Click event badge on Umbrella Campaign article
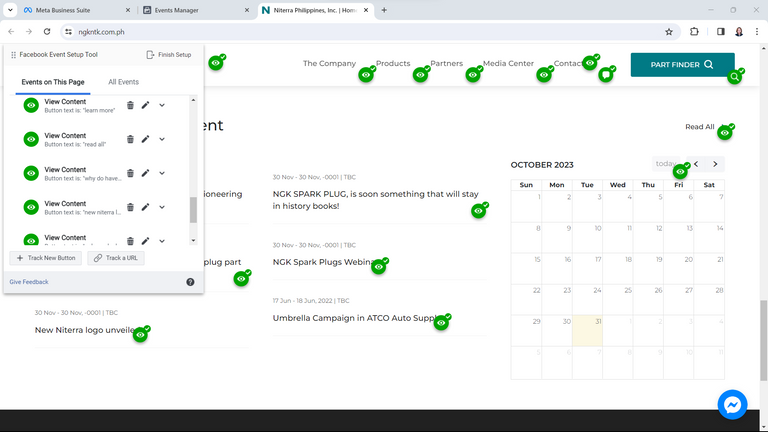Image resolution: width=768 pixels, height=432 pixels. [x=442, y=322]
